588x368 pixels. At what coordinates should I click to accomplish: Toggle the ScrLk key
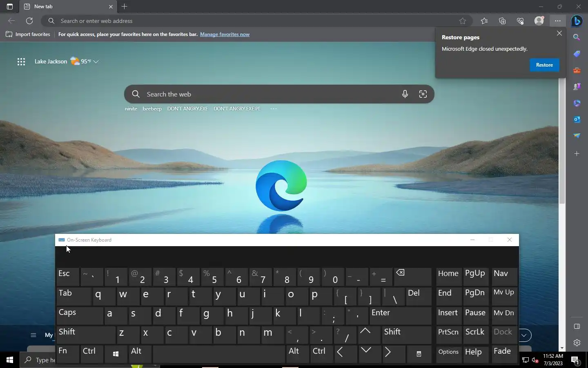(476, 335)
